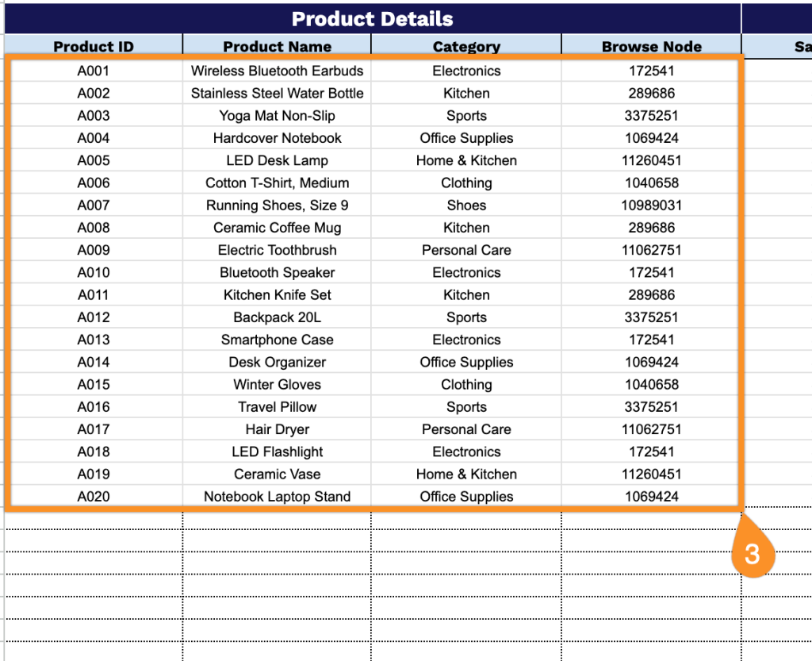Click the Wireless Bluetooth Earbuds cell
The image size is (812, 661).
(x=277, y=71)
